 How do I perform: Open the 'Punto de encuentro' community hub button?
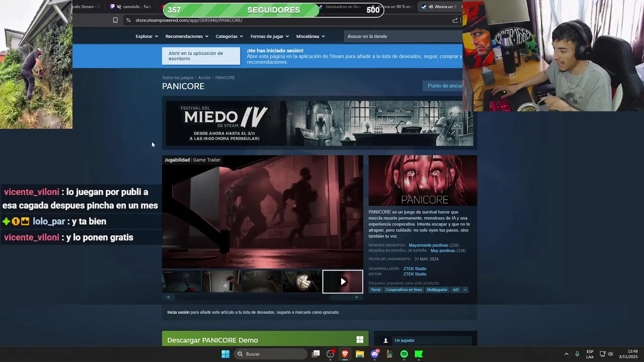443,86
